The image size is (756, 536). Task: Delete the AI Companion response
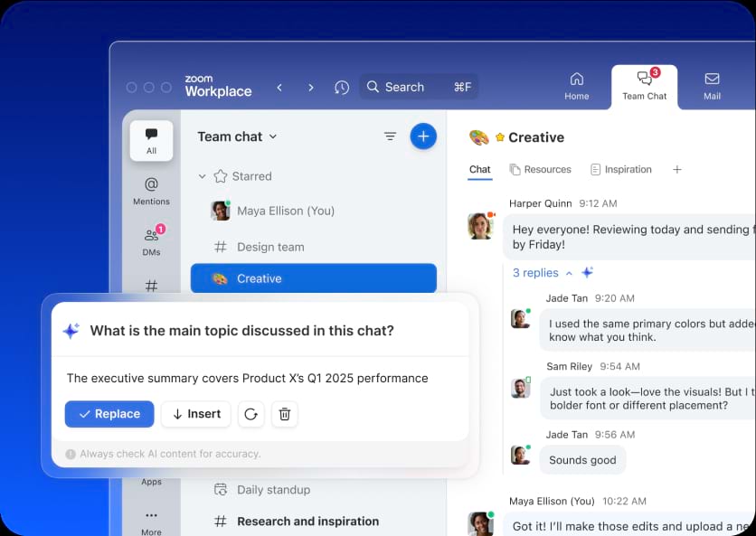click(284, 414)
